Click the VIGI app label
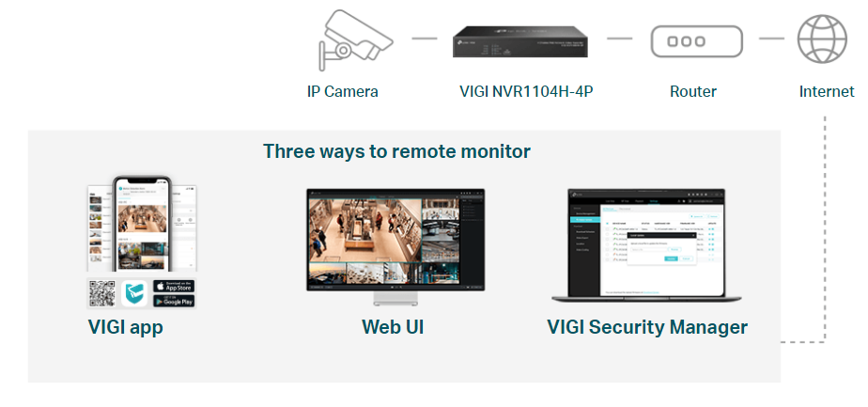Image resolution: width=868 pixels, height=407 pixels. coord(126,327)
